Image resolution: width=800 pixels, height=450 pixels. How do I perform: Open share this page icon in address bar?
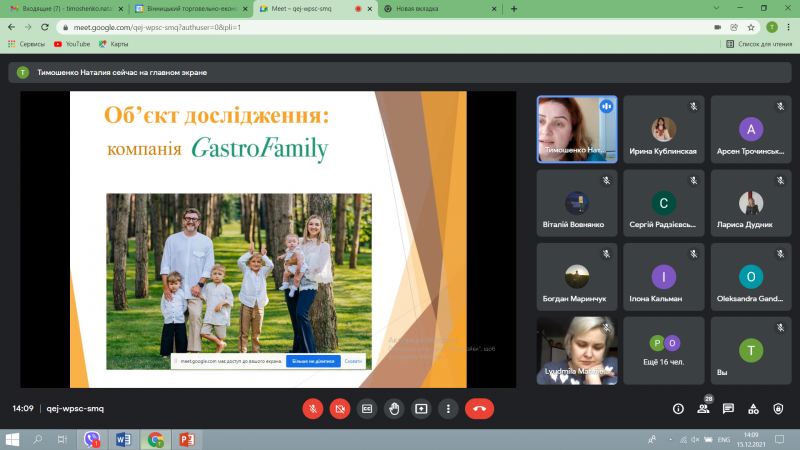(x=734, y=27)
